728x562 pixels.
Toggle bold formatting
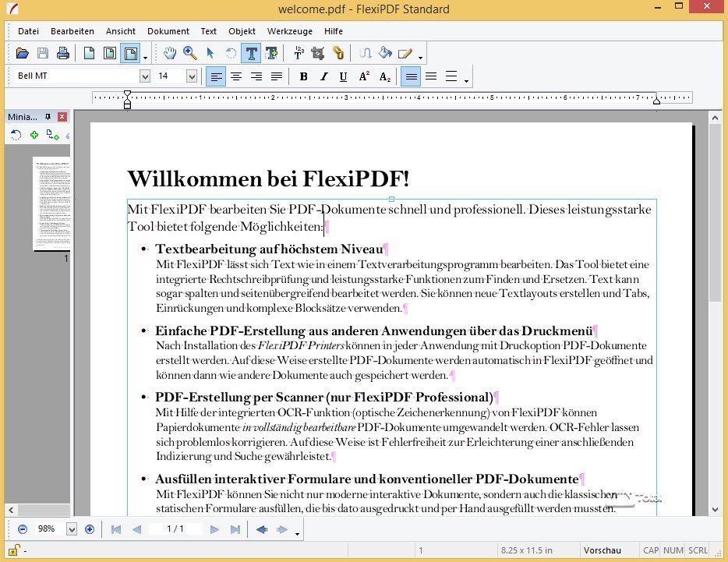(304, 76)
